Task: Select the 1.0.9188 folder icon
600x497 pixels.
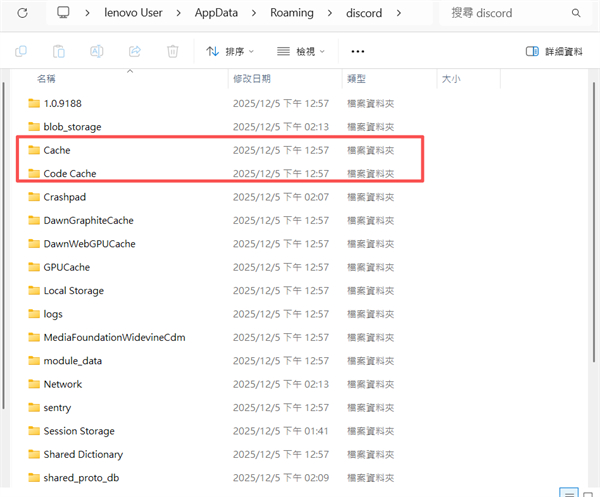Action: [x=34, y=103]
